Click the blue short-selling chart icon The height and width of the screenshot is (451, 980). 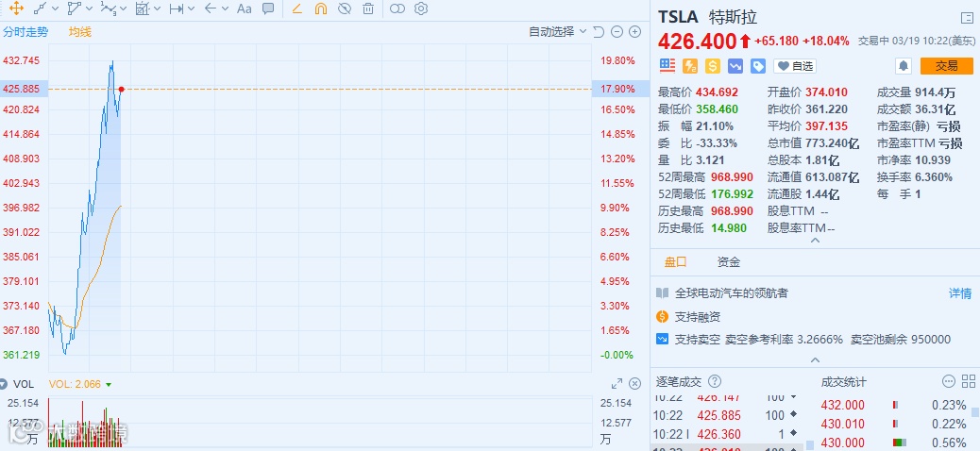(x=735, y=66)
